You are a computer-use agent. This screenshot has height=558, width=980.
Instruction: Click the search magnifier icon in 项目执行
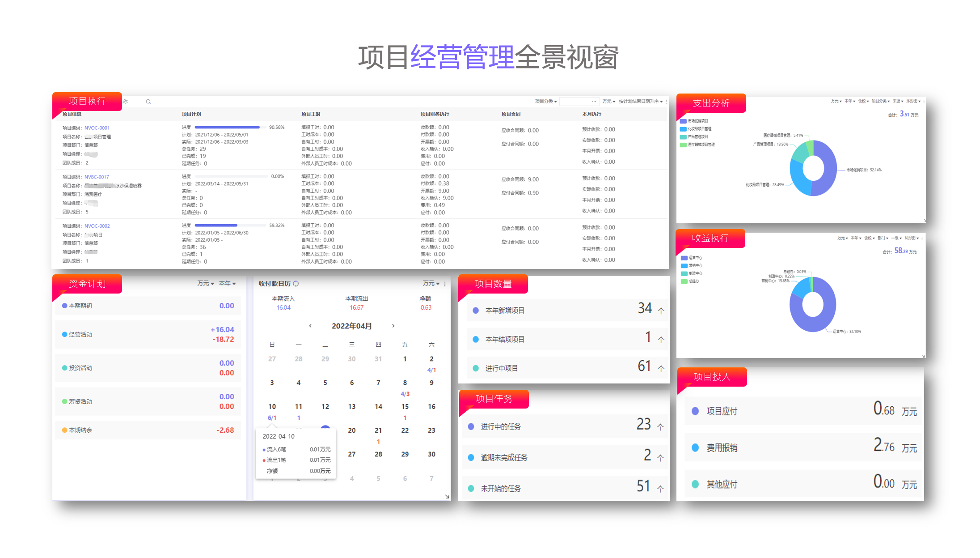click(x=148, y=102)
